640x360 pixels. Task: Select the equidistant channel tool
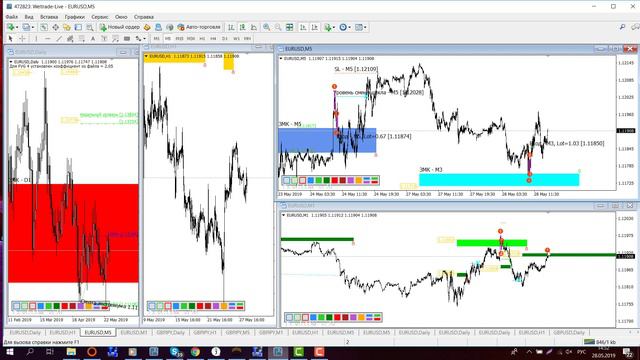(70, 39)
